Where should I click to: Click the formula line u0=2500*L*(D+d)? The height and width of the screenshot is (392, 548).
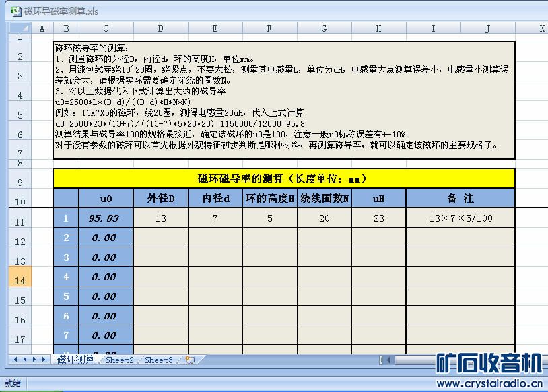point(123,102)
